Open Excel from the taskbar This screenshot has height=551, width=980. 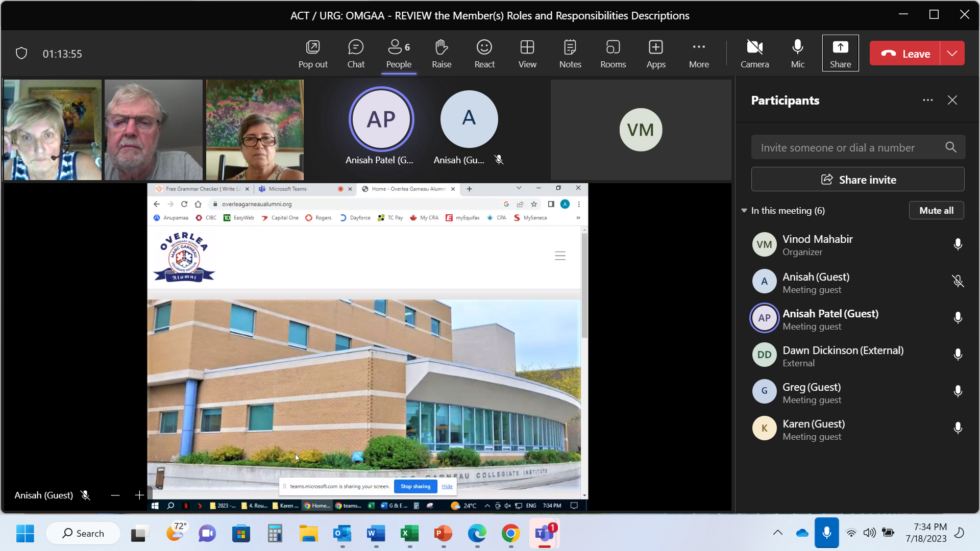[x=409, y=533]
